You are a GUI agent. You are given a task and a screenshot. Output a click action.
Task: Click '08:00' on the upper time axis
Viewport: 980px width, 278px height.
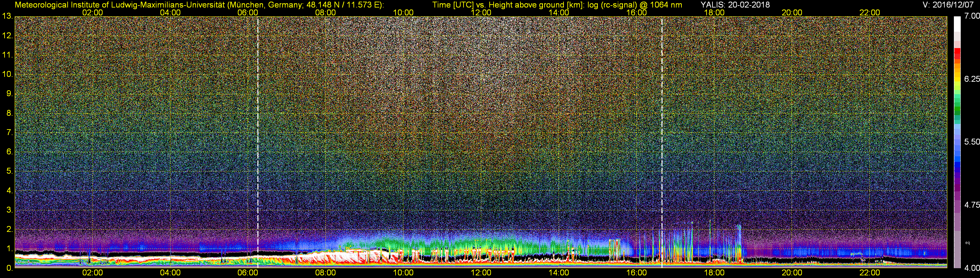tap(326, 12)
